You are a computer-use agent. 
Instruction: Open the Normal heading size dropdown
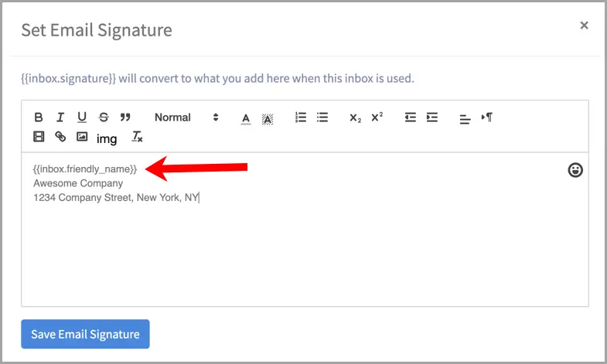tap(186, 117)
